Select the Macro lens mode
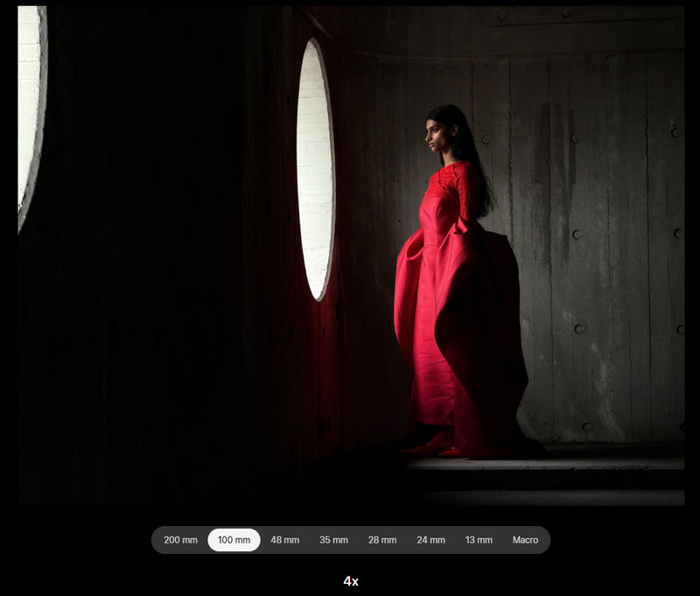700x596 pixels. (525, 540)
